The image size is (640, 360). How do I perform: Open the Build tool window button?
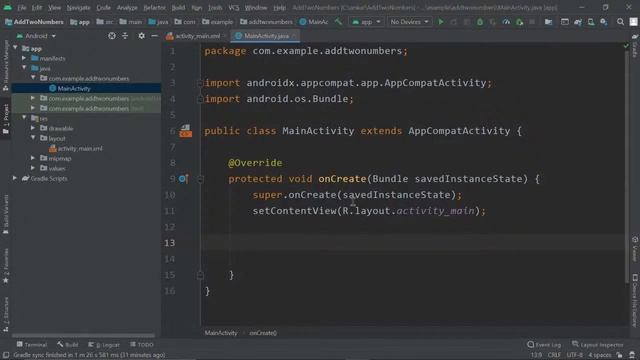point(68,344)
